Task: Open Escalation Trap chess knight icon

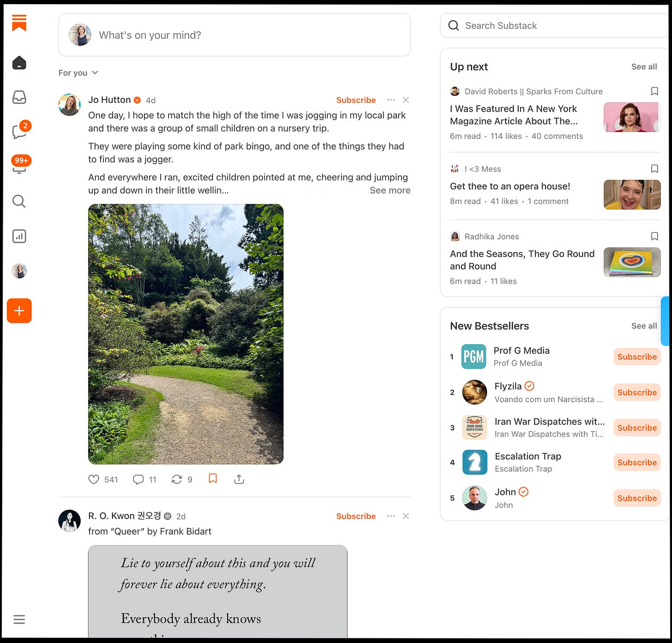Action: [474, 462]
